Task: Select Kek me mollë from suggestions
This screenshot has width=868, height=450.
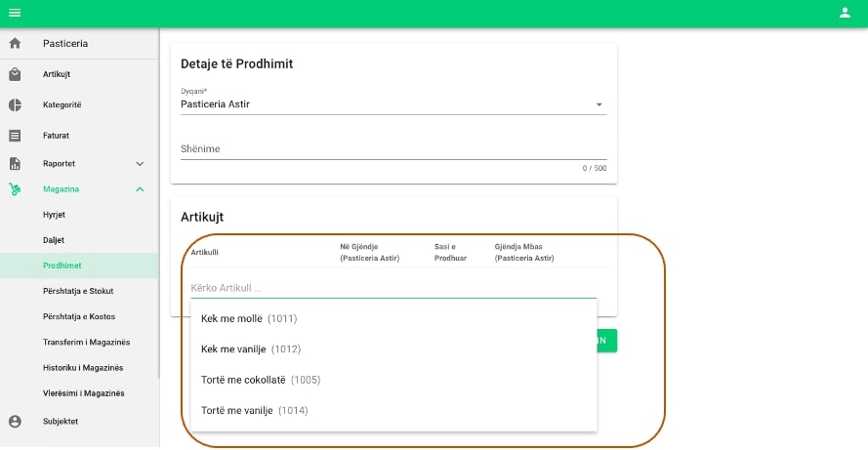Action: click(249, 318)
